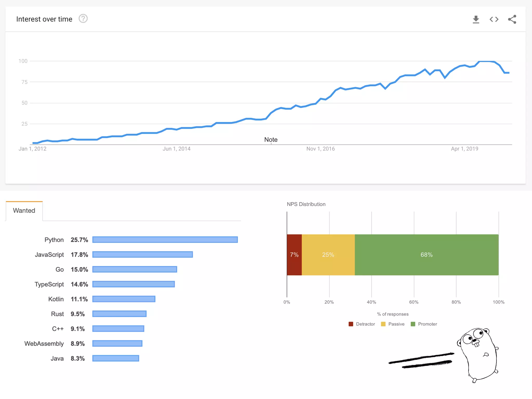Click the 7% detractor segment

pyautogui.click(x=294, y=255)
